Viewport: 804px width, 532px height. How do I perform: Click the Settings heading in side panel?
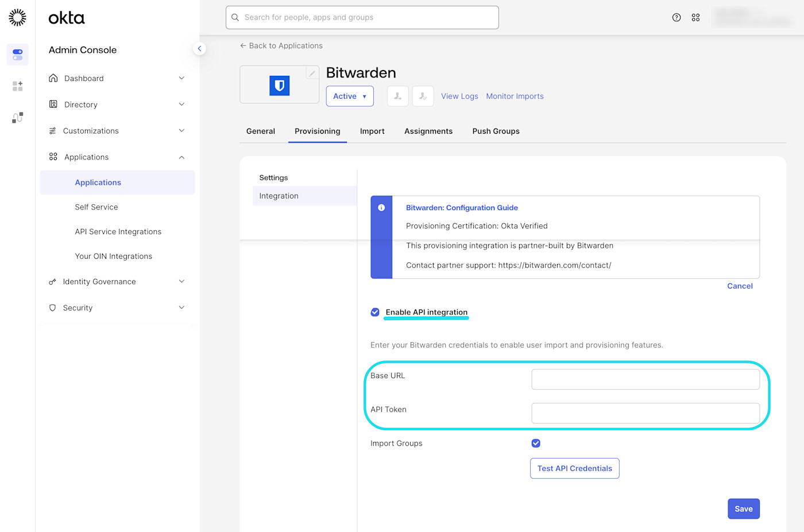[x=273, y=178]
